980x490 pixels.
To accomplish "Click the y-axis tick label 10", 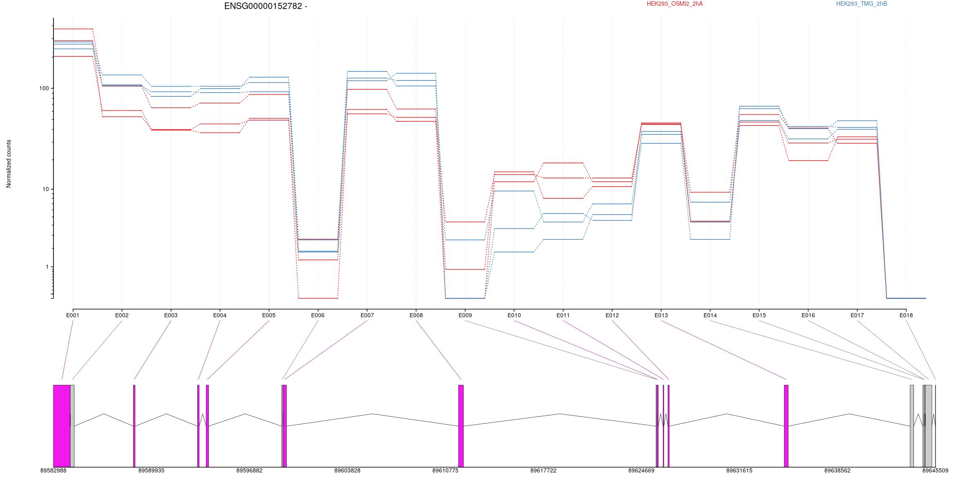I will (x=45, y=189).
